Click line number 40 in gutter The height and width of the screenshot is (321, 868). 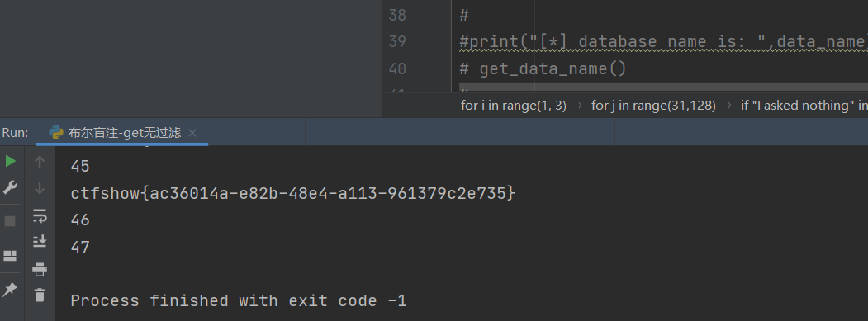point(397,68)
